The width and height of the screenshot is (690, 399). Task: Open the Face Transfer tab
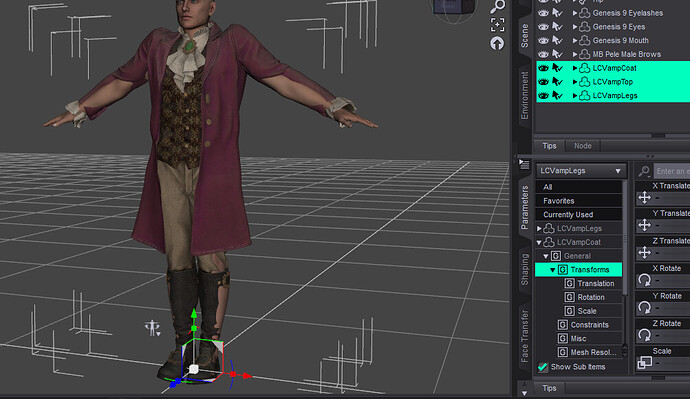pos(525,336)
